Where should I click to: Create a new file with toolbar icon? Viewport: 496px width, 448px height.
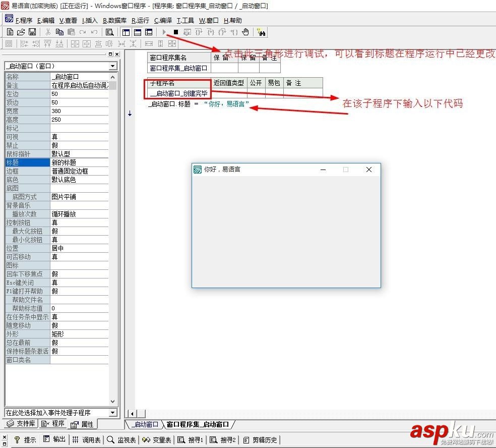pyautogui.click(x=10, y=32)
